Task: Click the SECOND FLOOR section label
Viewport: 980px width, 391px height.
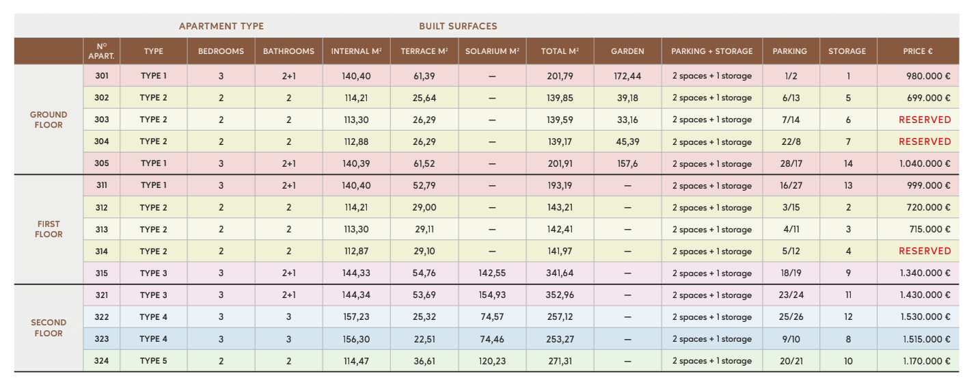Action: pos(49,328)
